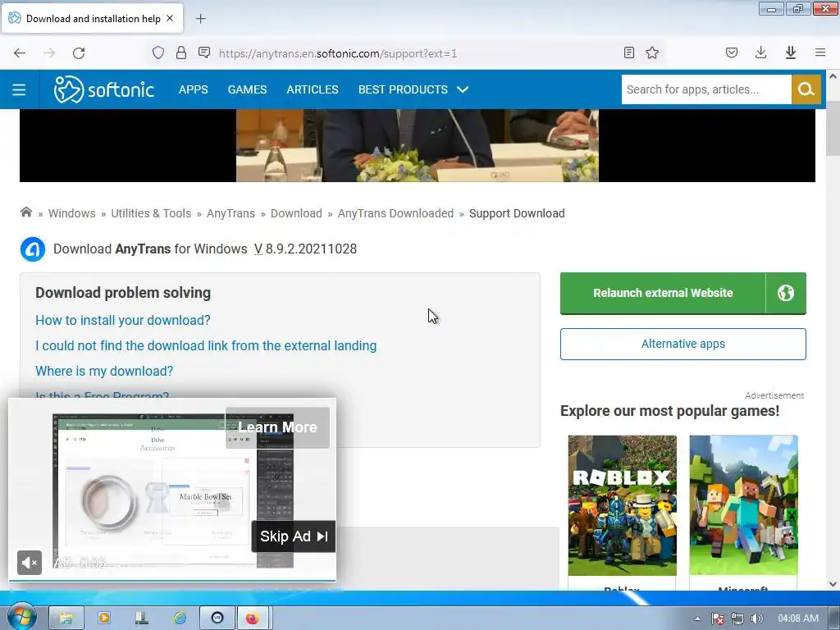Open the shield tracking protection icon
The image size is (840, 630).
click(158, 52)
